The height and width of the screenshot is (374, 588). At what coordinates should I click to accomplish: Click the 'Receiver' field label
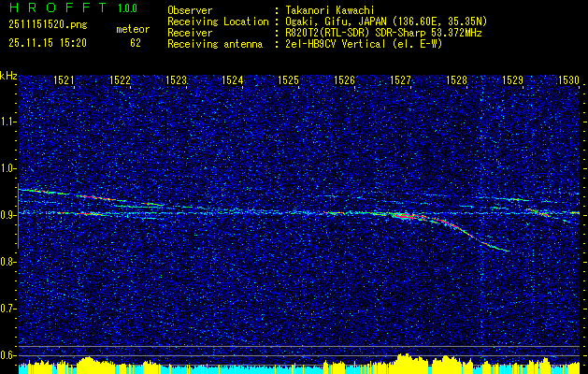190,33
